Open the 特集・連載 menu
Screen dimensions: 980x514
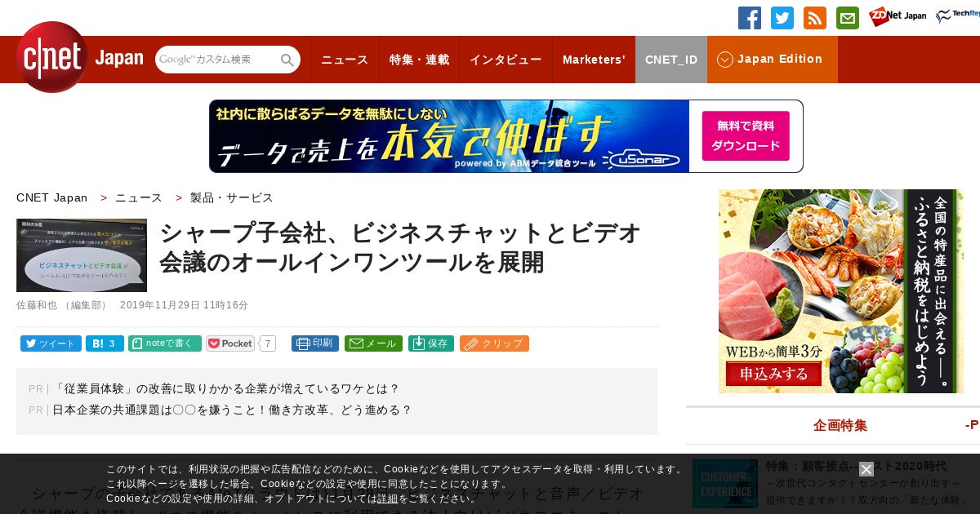coord(419,60)
